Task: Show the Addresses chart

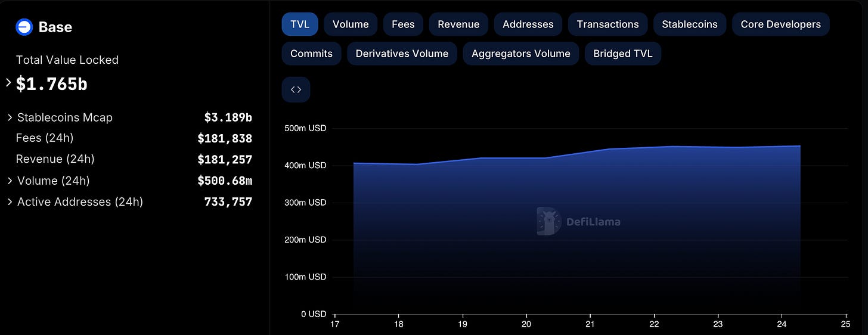Action: (528, 24)
